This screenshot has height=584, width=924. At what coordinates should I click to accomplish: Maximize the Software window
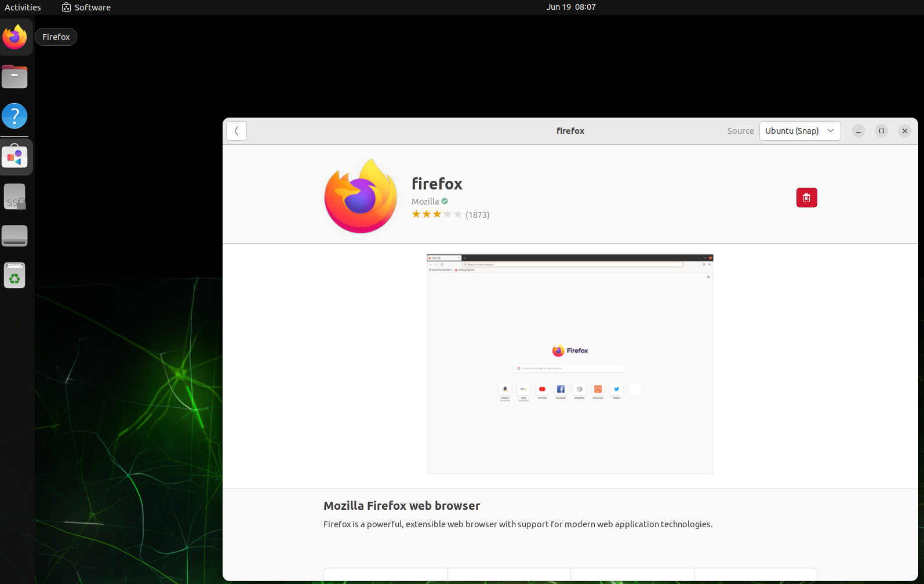(882, 131)
